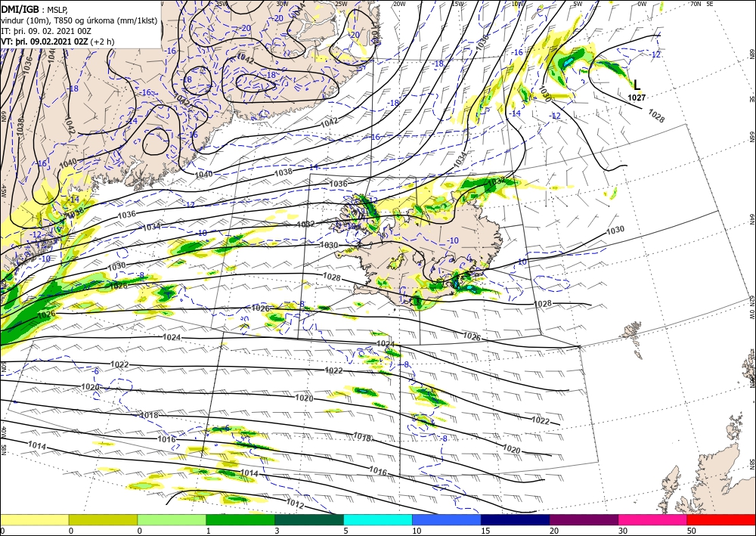The width and height of the screenshot is (756, 536).
Task: Click the '1012' isobar label
Action: pyautogui.click(x=295, y=503)
